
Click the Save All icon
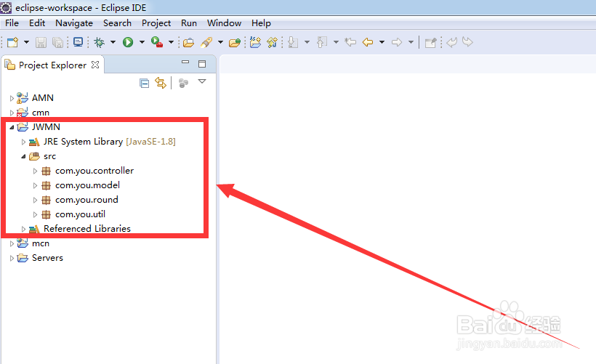pos(57,42)
